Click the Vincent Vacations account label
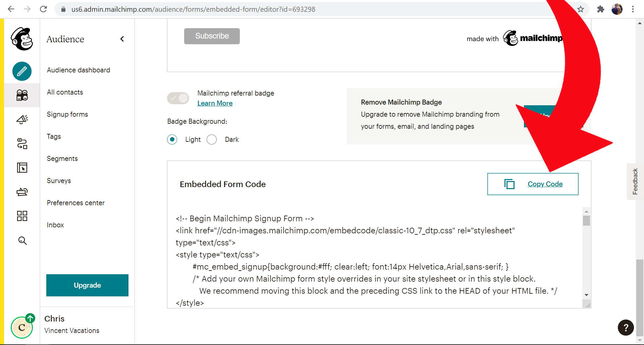This screenshot has height=345, width=644. coord(72,331)
